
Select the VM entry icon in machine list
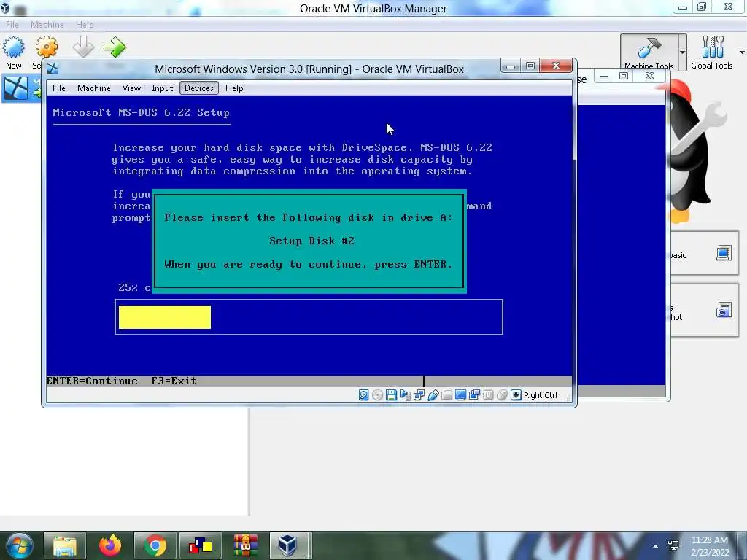16,88
